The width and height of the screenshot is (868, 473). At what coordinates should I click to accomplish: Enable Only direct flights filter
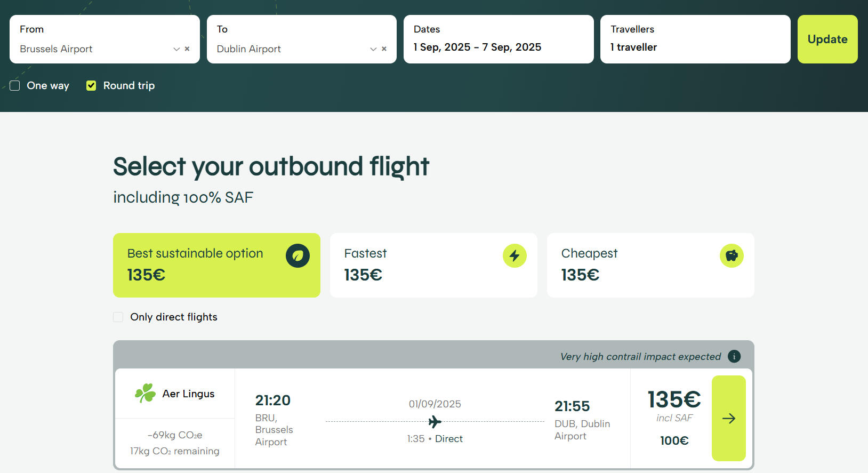pyautogui.click(x=118, y=317)
